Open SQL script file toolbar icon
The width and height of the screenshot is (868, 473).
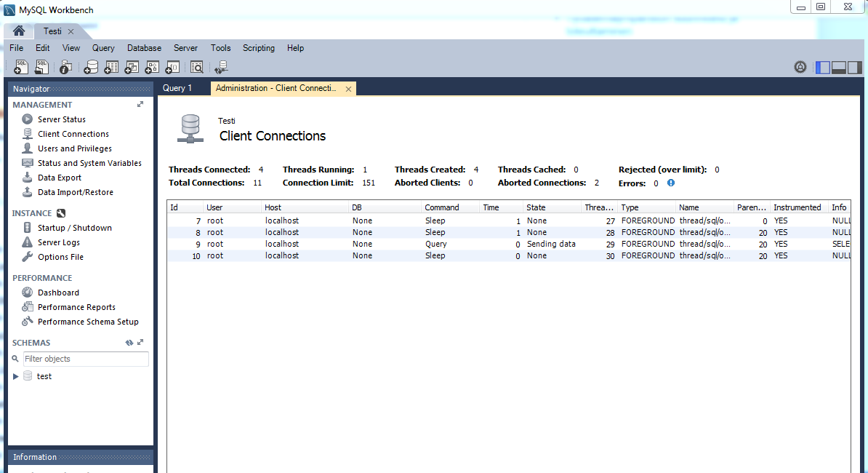click(x=42, y=67)
